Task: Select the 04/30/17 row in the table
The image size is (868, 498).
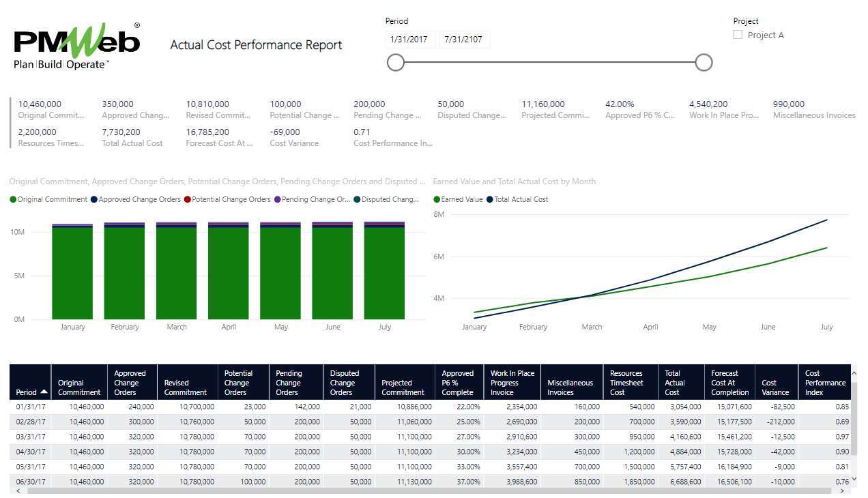Action: (31, 452)
